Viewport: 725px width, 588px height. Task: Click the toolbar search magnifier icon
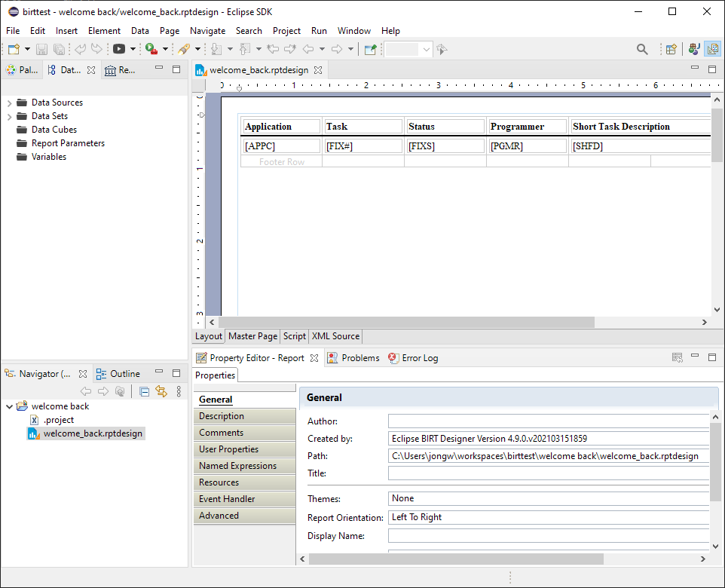click(x=642, y=49)
